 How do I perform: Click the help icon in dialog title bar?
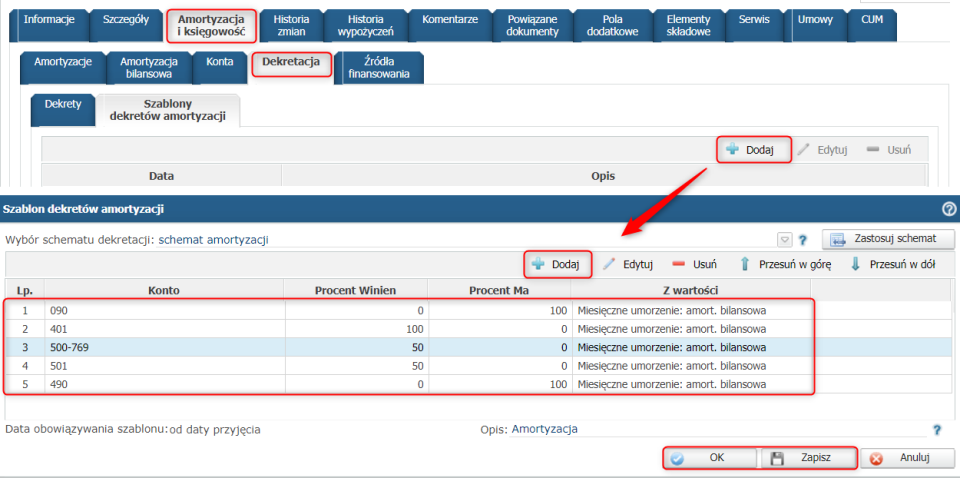[949, 209]
